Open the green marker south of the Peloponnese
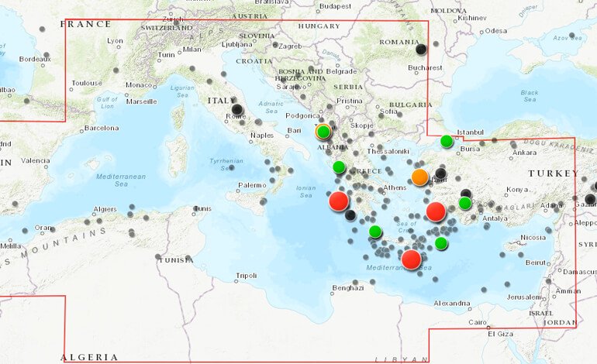 tap(375, 232)
